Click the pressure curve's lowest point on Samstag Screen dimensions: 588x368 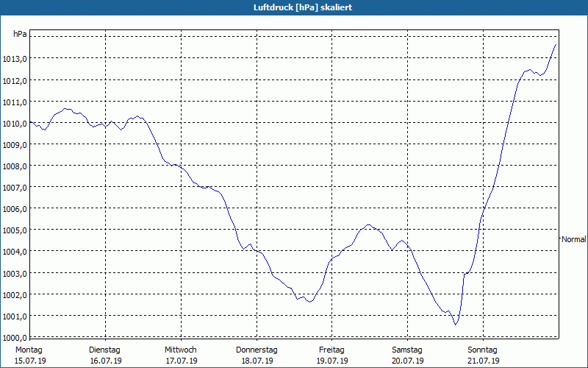[x=456, y=325]
